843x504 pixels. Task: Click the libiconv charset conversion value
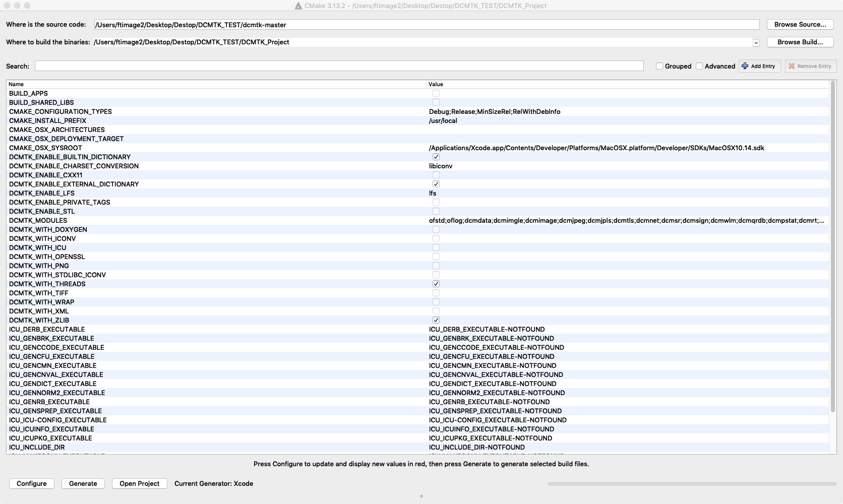441,166
